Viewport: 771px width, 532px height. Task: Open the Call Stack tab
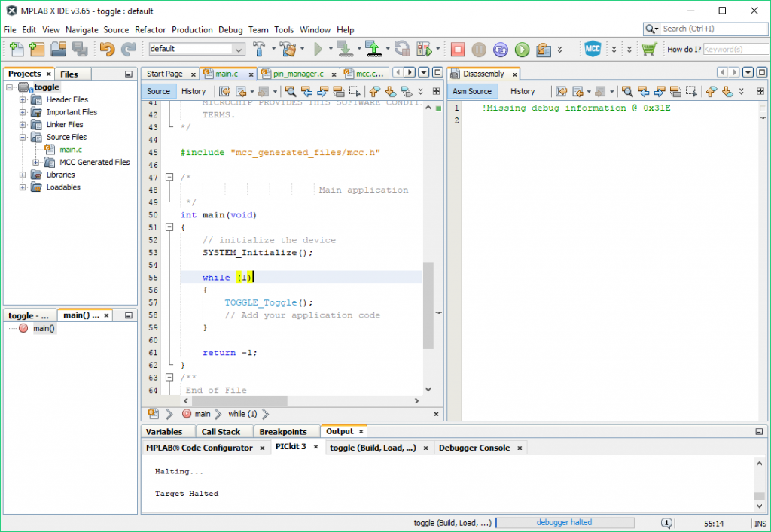pos(221,432)
